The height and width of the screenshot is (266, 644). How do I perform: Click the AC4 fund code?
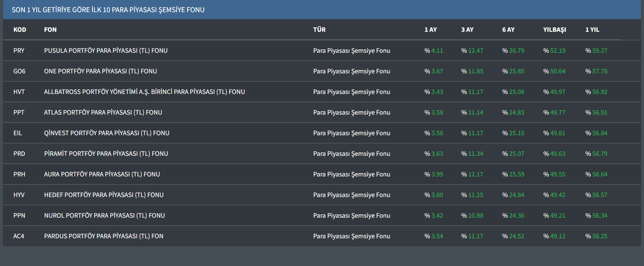coord(19,236)
